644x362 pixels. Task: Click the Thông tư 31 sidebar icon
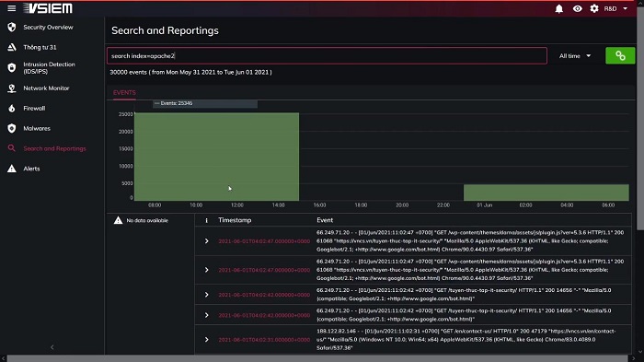click(11, 47)
